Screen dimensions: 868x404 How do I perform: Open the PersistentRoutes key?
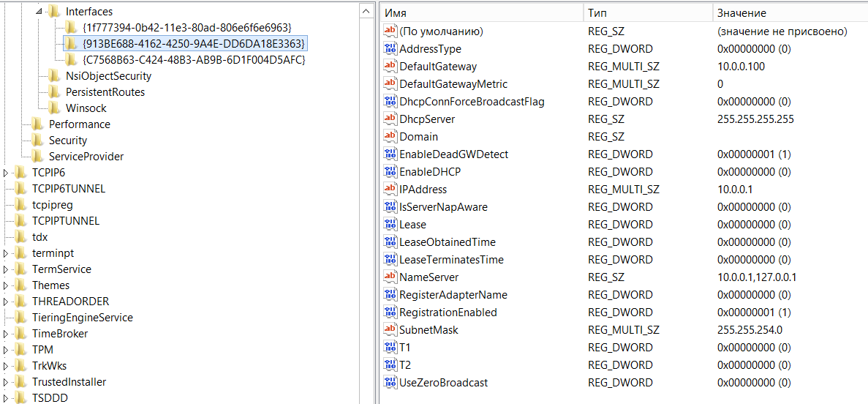(105, 92)
